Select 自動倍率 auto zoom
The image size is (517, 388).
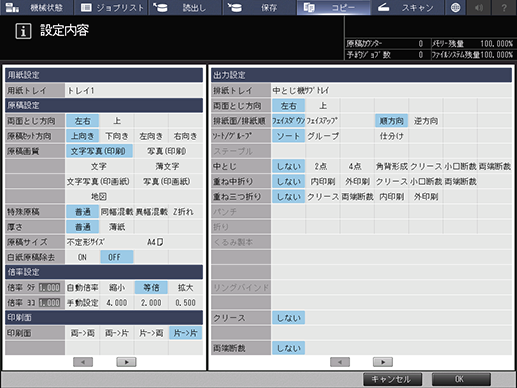82,287
